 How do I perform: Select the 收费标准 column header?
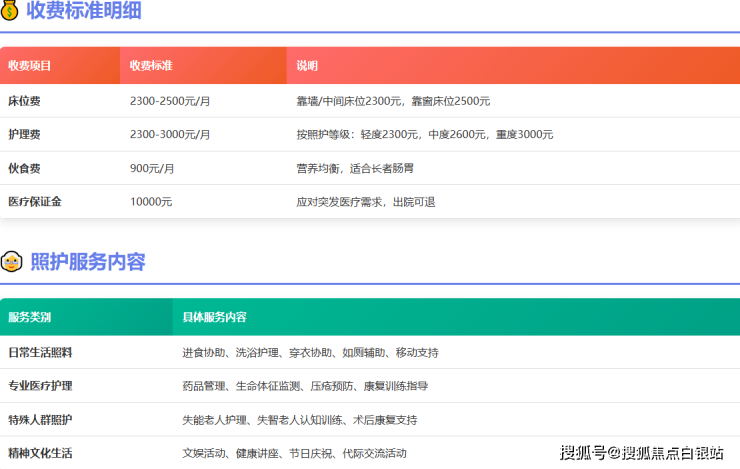pos(151,66)
